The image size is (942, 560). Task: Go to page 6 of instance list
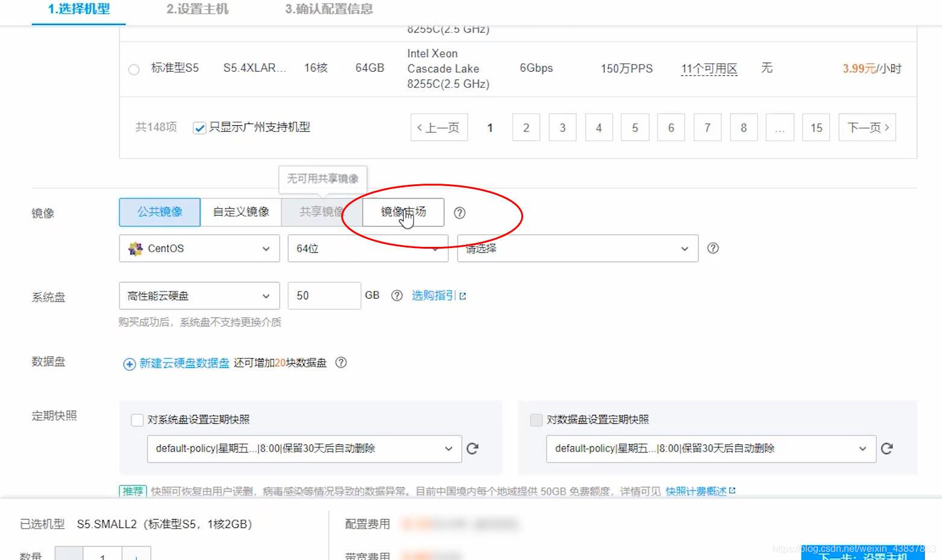point(671,128)
